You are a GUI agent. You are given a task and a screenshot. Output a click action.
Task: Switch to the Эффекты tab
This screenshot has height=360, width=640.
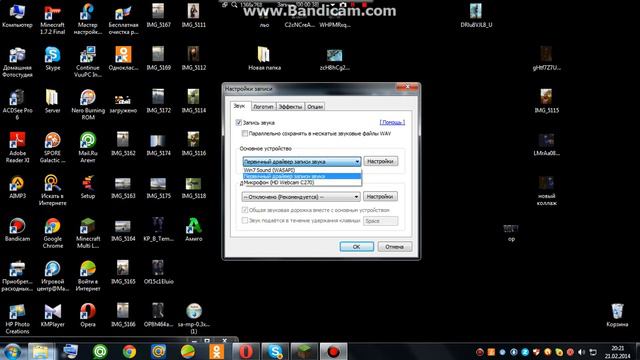290,107
